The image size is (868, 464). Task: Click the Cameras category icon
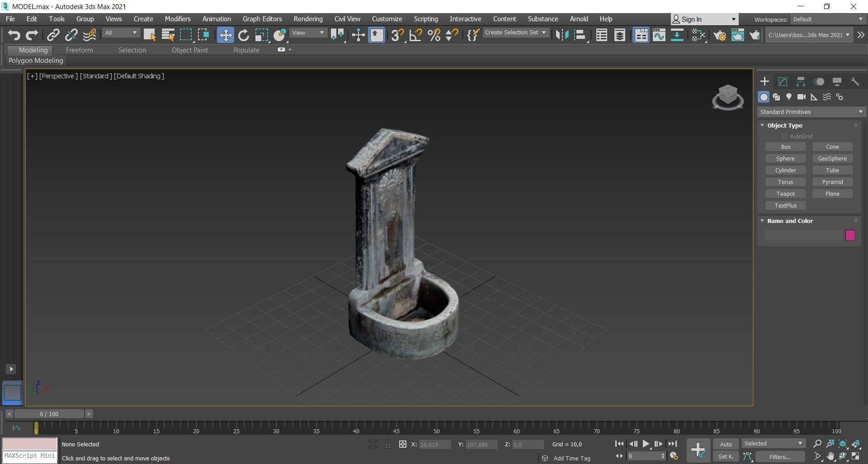(x=801, y=97)
